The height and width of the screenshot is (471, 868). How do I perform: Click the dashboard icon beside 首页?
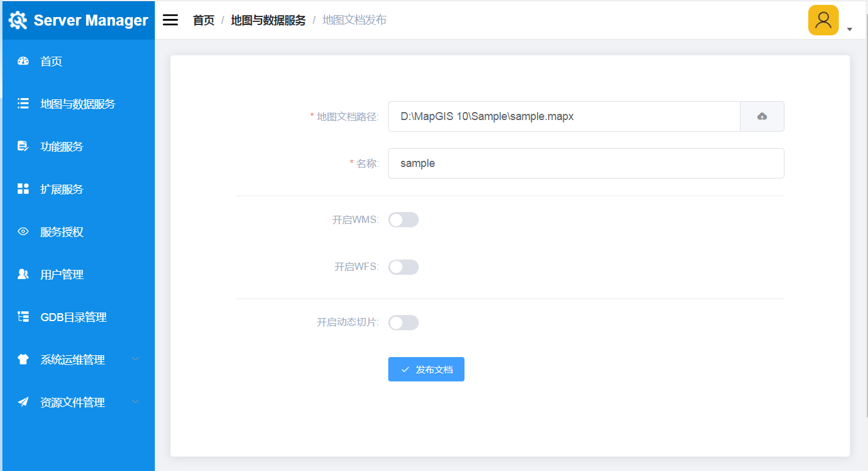point(23,61)
